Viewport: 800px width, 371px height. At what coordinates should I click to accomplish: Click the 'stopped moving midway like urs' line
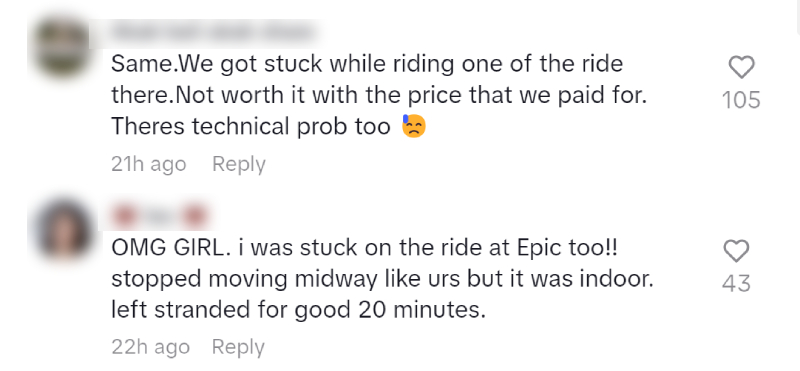tap(382, 279)
